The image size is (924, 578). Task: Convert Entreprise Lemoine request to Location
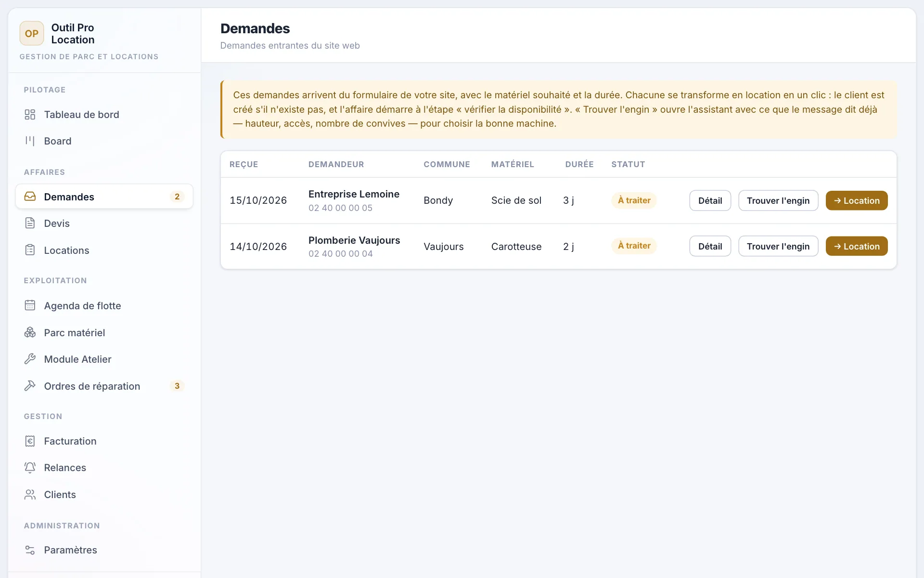[857, 200]
